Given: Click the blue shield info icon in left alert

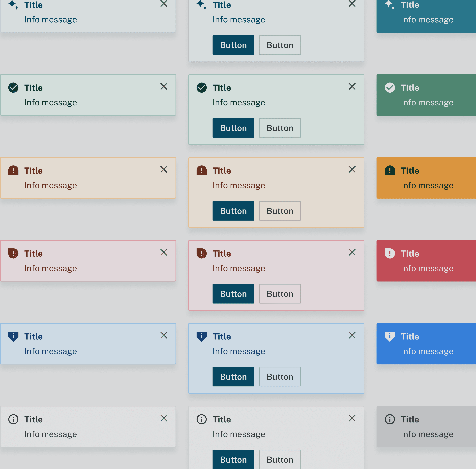Looking at the screenshot, I should 13,336.
